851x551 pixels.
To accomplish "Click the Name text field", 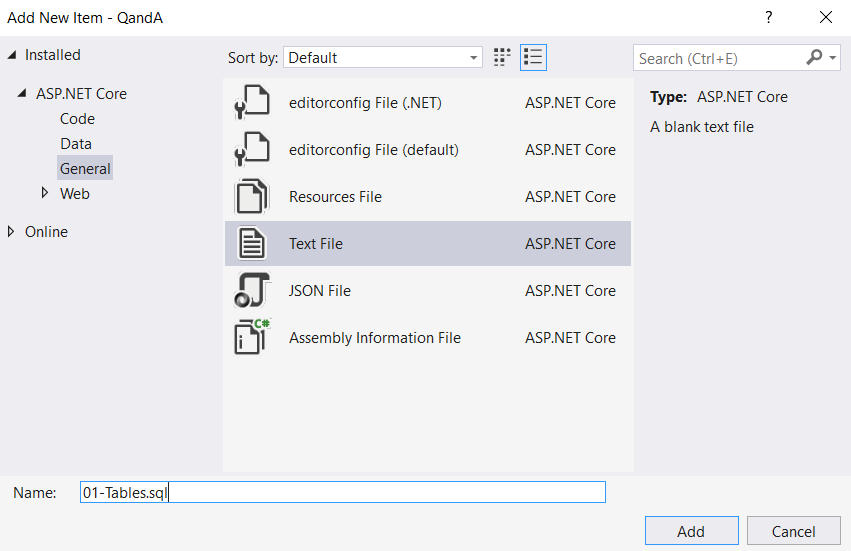I will click(342, 492).
